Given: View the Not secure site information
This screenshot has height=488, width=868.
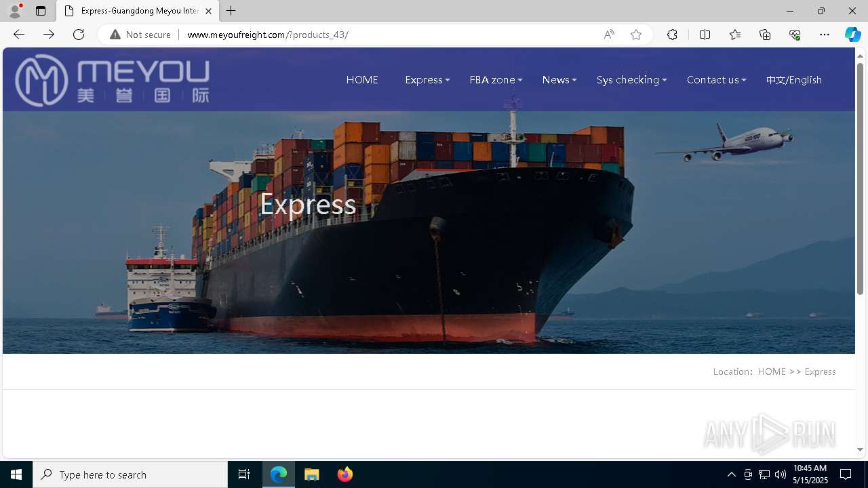Looking at the screenshot, I should click(140, 35).
